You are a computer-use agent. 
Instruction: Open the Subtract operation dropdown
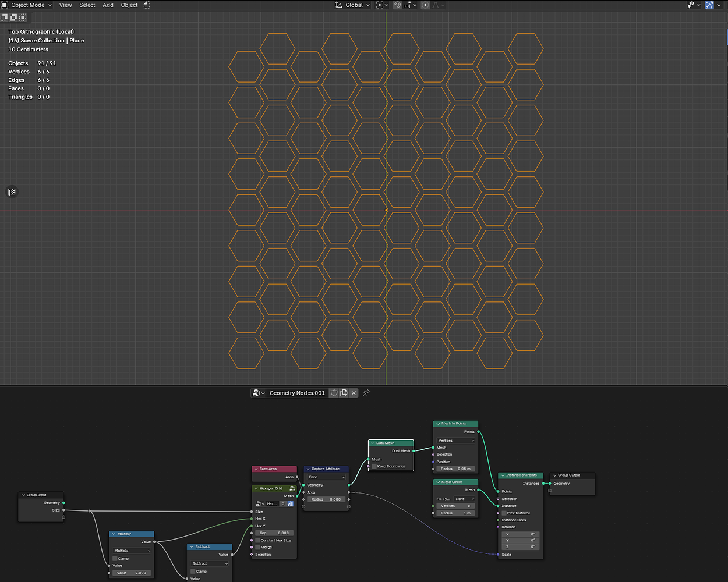[x=210, y=563]
